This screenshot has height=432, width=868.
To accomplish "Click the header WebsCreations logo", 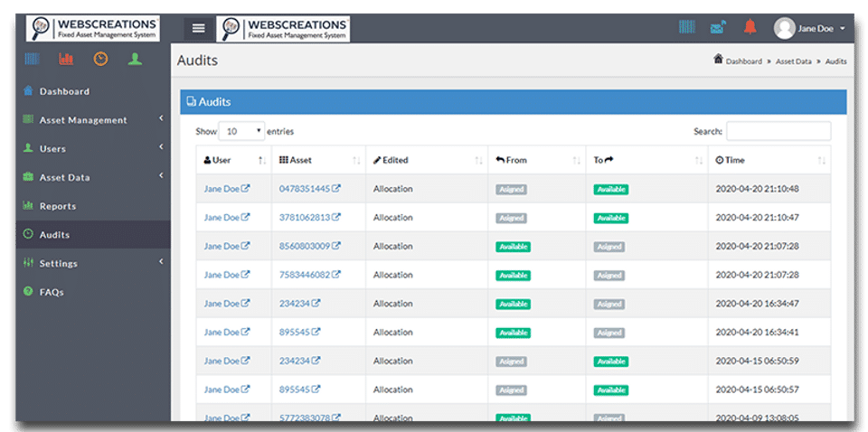I will 283,28.
